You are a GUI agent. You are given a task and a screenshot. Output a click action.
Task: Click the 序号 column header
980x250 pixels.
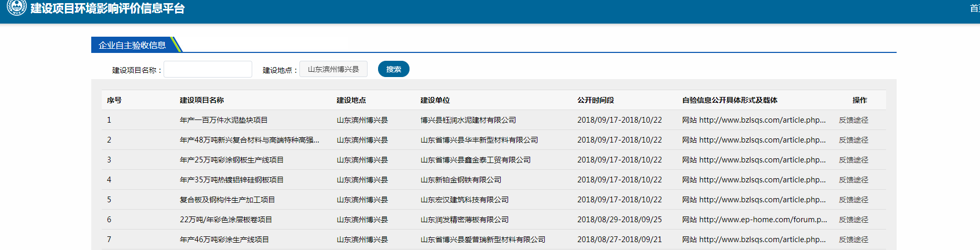pyautogui.click(x=114, y=100)
